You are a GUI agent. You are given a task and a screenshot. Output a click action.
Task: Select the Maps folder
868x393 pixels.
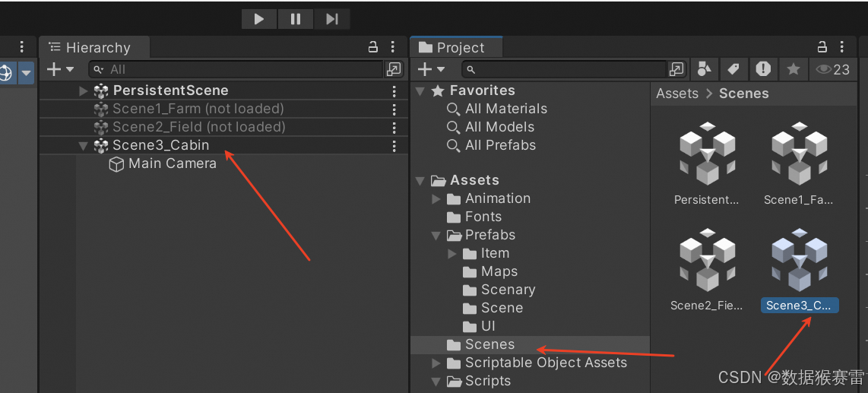(x=499, y=271)
